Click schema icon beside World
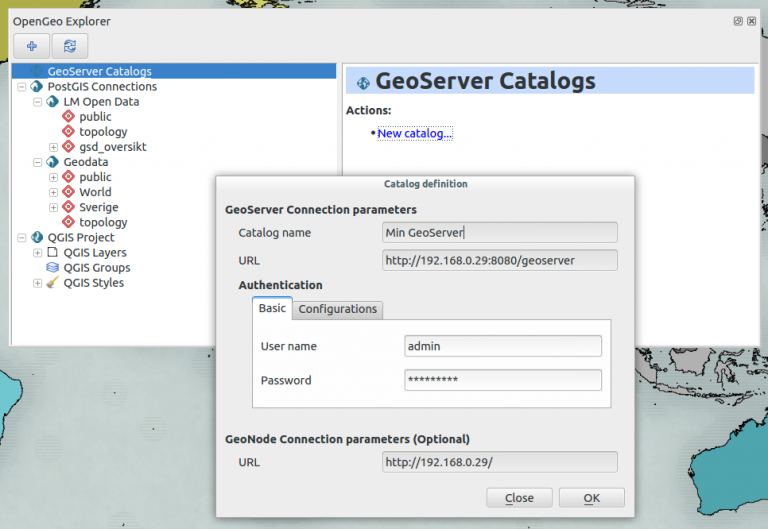 point(69,192)
